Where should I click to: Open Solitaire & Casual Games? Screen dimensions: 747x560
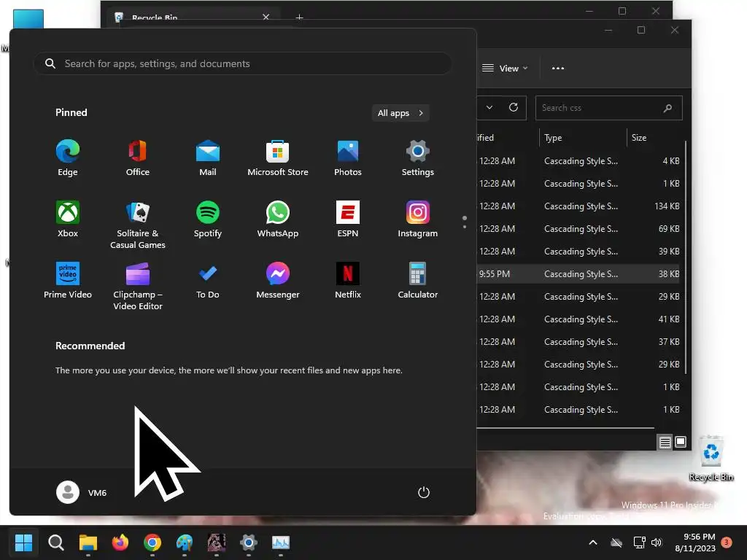tap(138, 225)
